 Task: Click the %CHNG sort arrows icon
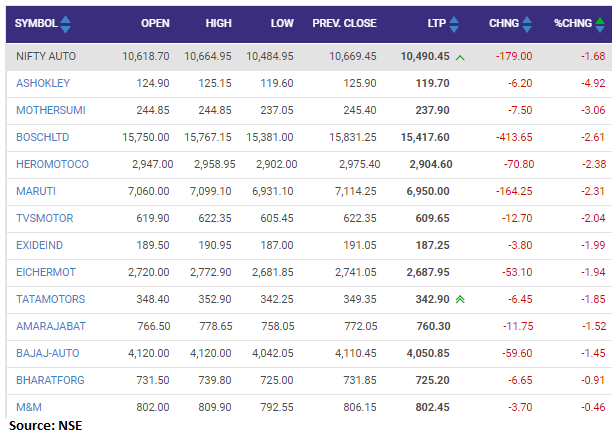pyautogui.click(x=596, y=23)
